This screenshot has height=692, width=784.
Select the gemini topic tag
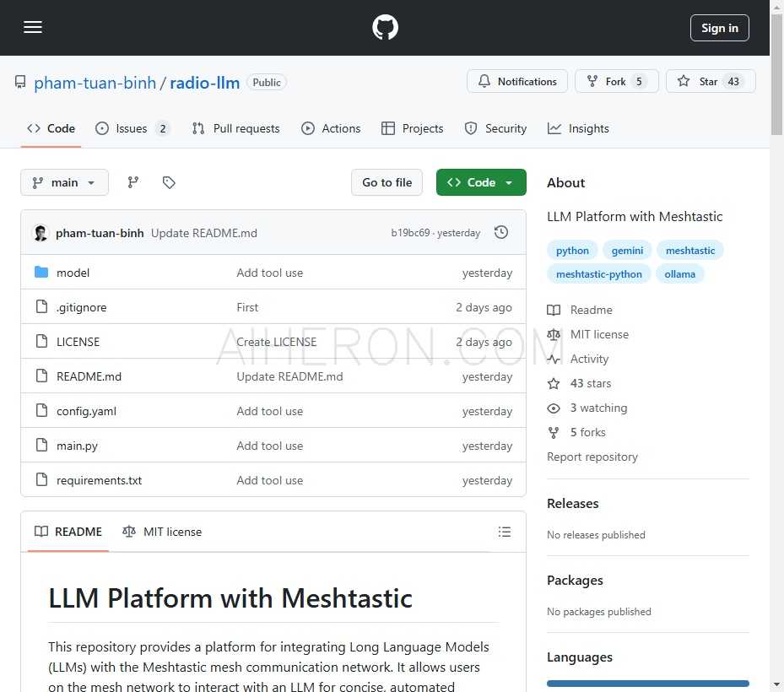pyautogui.click(x=627, y=251)
